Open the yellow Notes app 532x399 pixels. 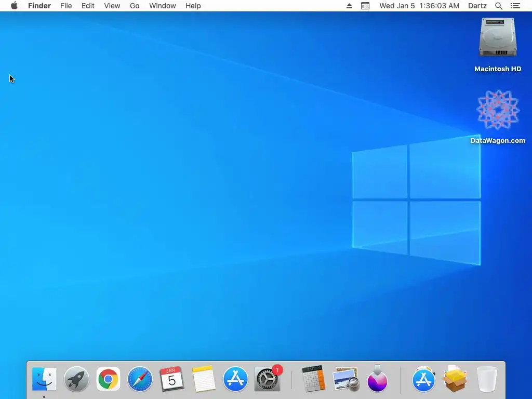tap(204, 379)
